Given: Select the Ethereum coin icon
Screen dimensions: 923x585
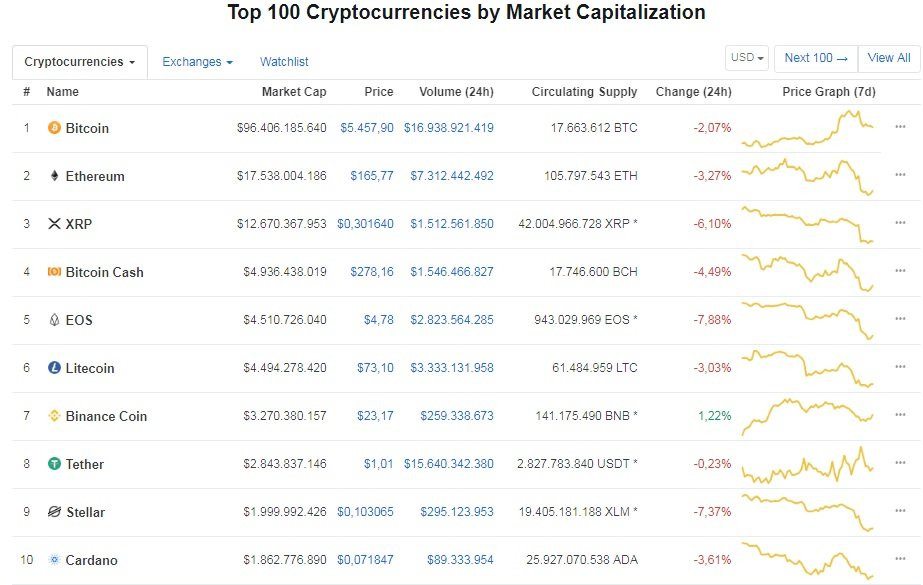Looking at the screenshot, I should pos(54,177).
